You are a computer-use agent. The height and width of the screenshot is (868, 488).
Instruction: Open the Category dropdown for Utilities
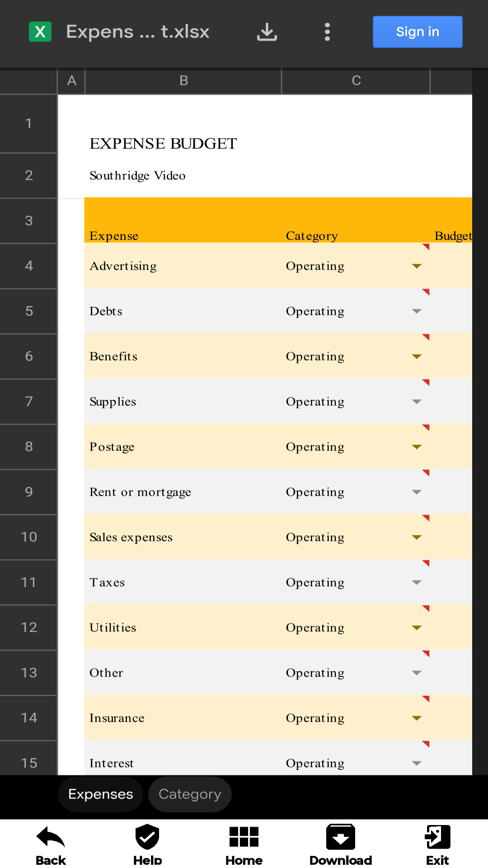(x=416, y=627)
